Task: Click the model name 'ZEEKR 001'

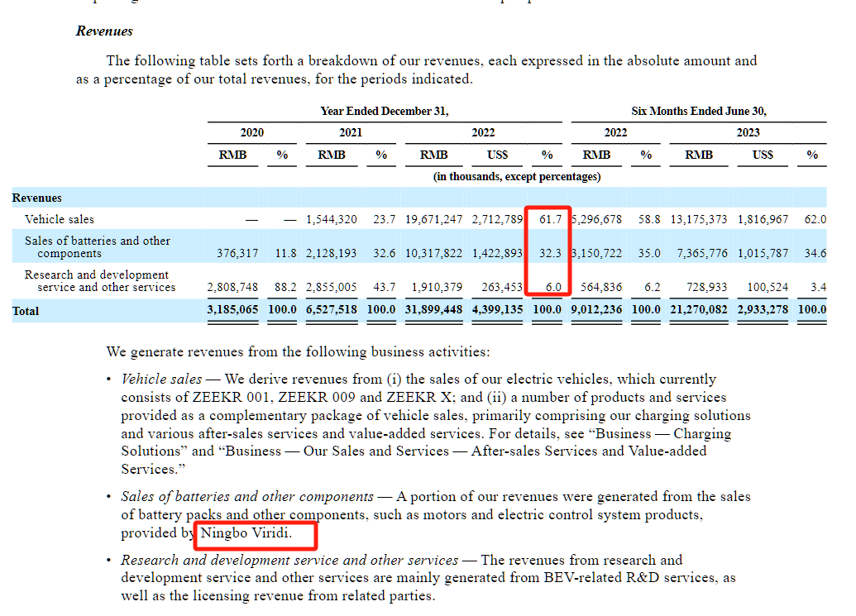Action: pyautogui.click(x=231, y=397)
